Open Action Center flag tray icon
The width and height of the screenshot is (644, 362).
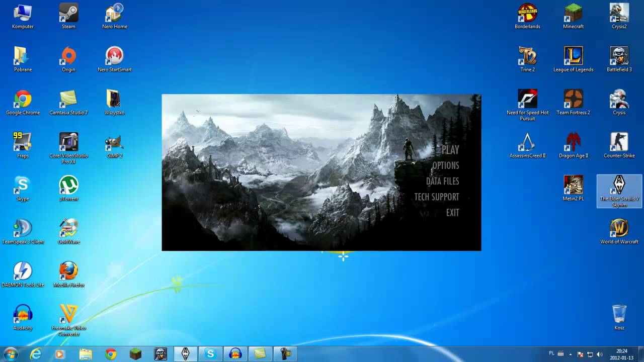click(x=580, y=354)
